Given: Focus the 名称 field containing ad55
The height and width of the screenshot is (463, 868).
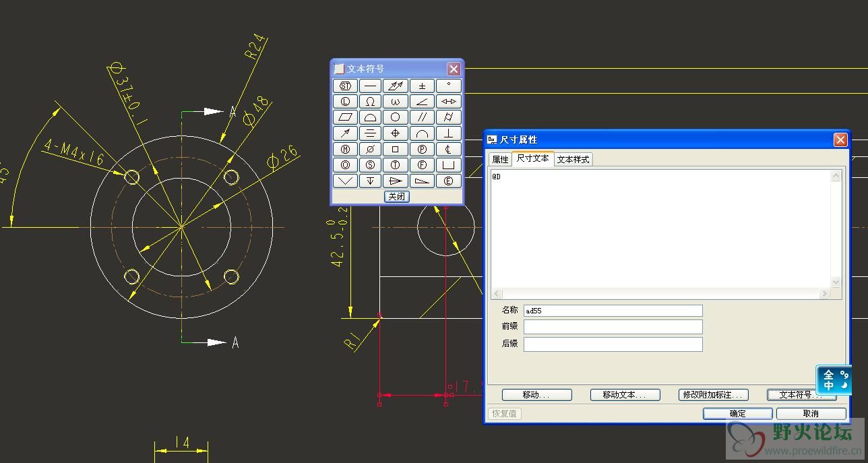Looking at the screenshot, I should pyautogui.click(x=613, y=311).
